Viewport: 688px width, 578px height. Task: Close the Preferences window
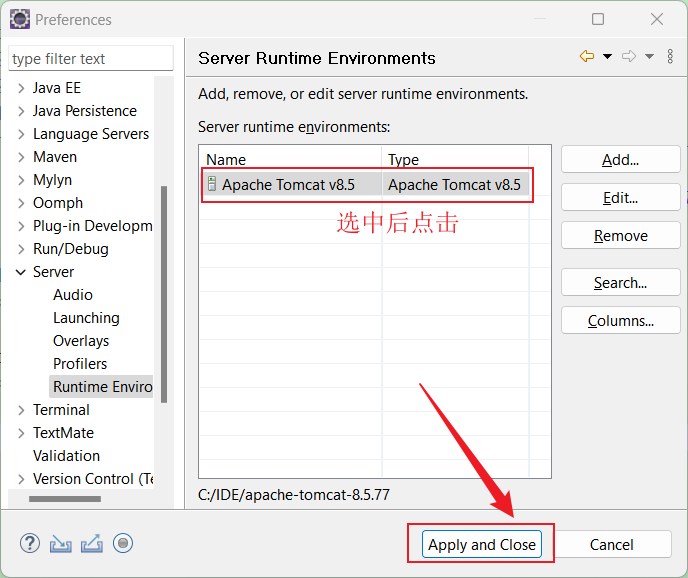point(657,19)
